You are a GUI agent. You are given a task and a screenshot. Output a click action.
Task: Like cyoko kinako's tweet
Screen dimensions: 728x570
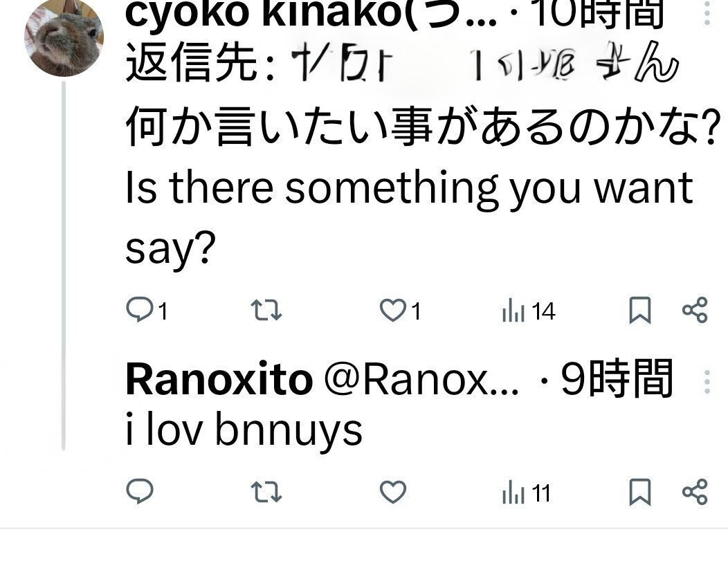pyautogui.click(x=392, y=311)
